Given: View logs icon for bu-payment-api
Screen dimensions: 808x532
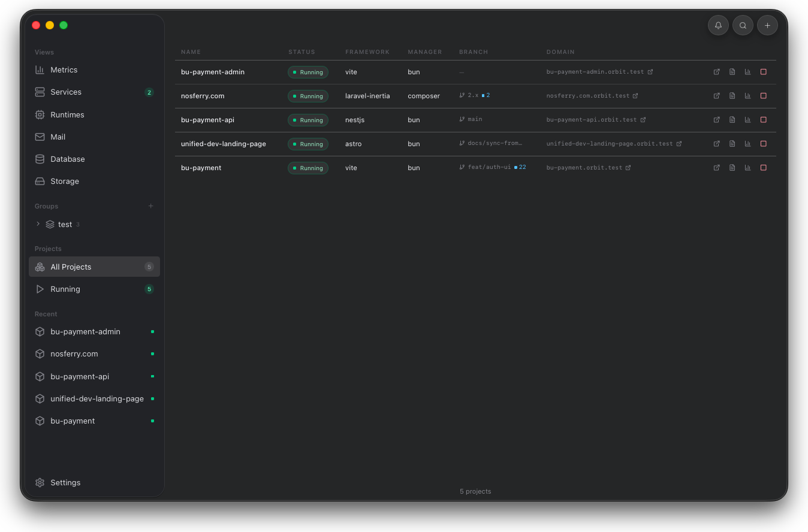Looking at the screenshot, I should [732, 120].
